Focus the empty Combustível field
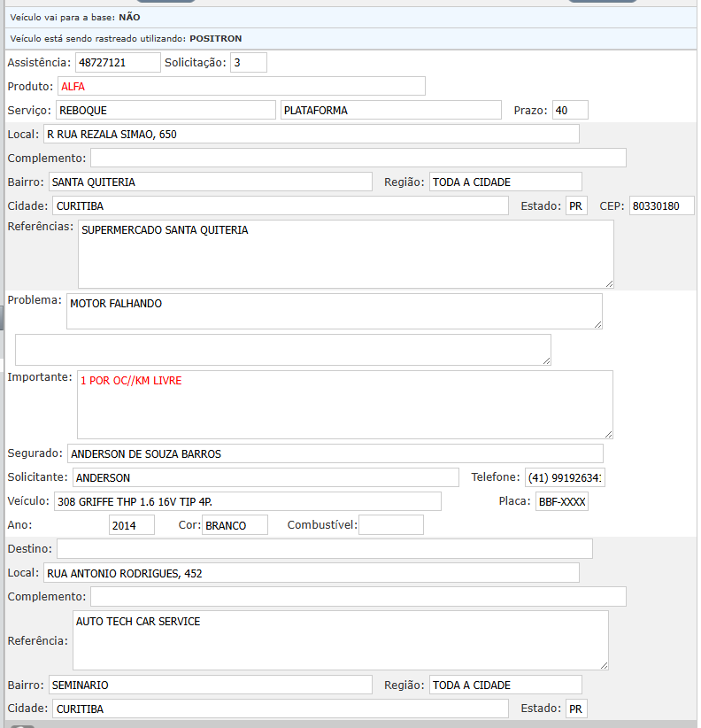The image size is (701, 728). point(390,525)
